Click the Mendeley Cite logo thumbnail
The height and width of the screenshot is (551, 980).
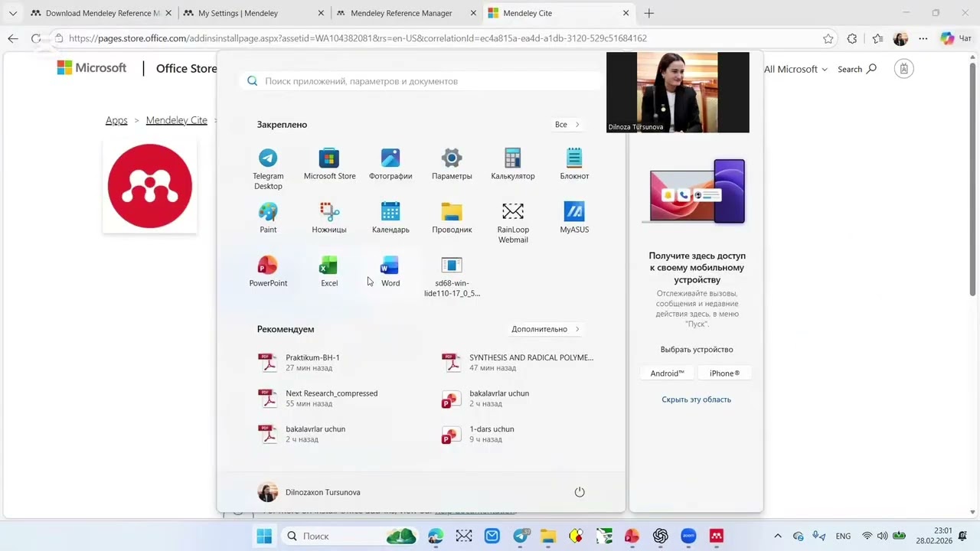click(150, 186)
